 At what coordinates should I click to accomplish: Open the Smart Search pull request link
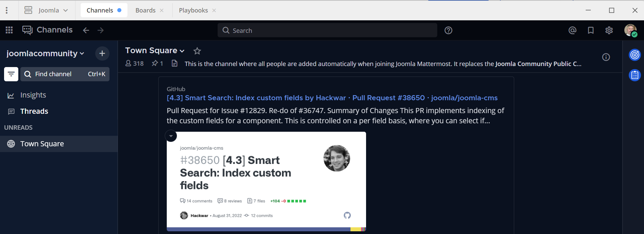(x=332, y=98)
